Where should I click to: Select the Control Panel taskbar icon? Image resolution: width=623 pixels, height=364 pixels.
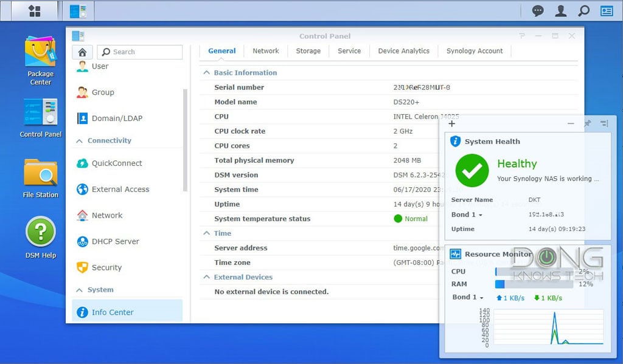tap(78, 11)
